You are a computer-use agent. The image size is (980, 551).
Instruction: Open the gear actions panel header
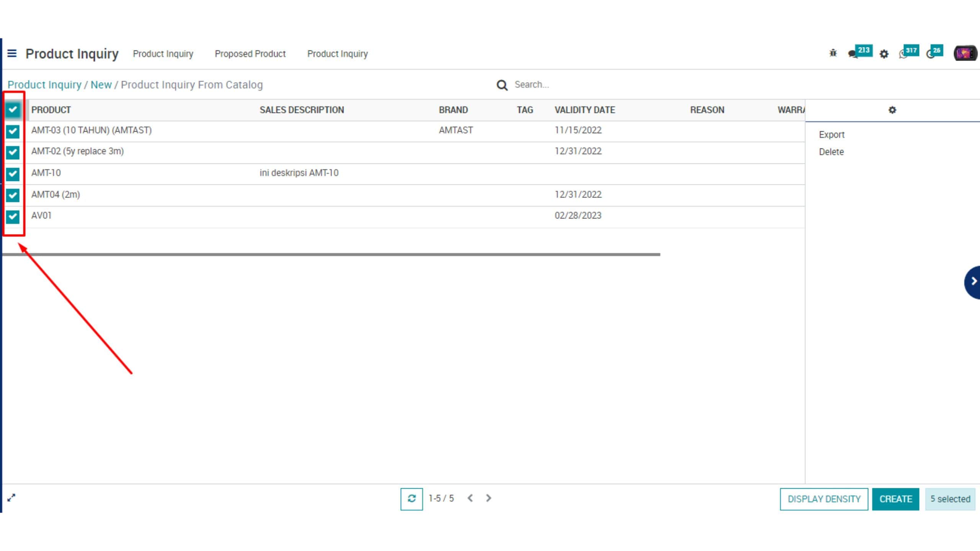[x=892, y=110]
